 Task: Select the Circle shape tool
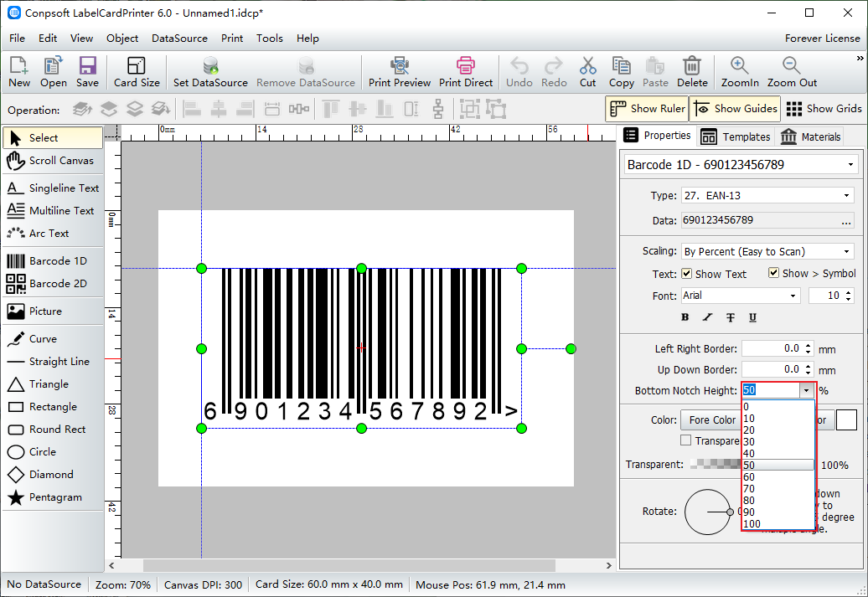pyautogui.click(x=53, y=452)
